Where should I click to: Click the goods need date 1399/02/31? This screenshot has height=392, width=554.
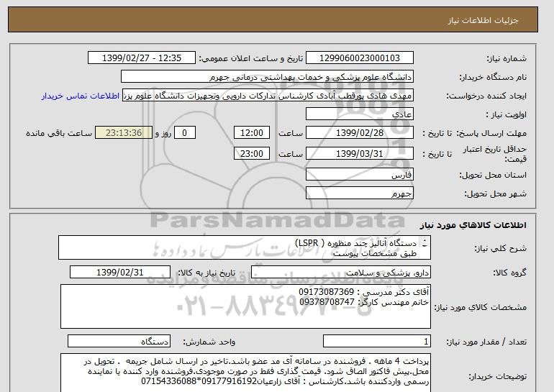120,273
